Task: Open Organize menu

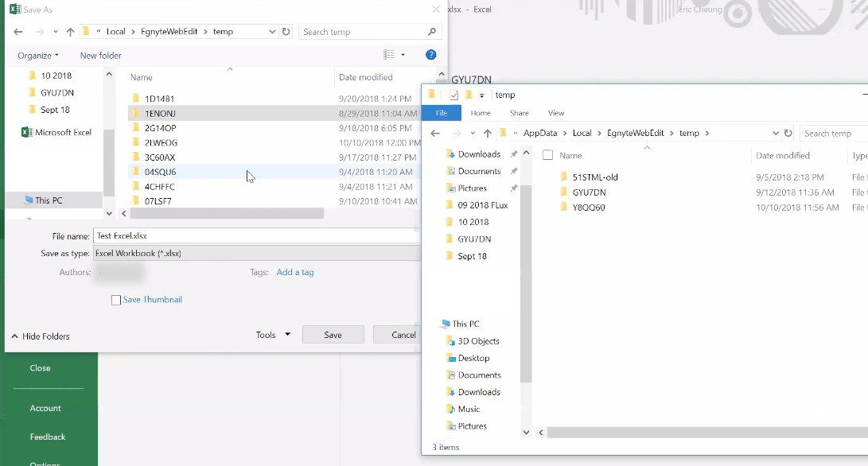Action: pos(37,56)
